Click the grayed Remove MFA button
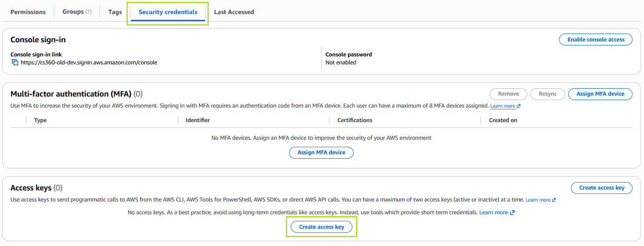644x246 pixels. [508, 94]
